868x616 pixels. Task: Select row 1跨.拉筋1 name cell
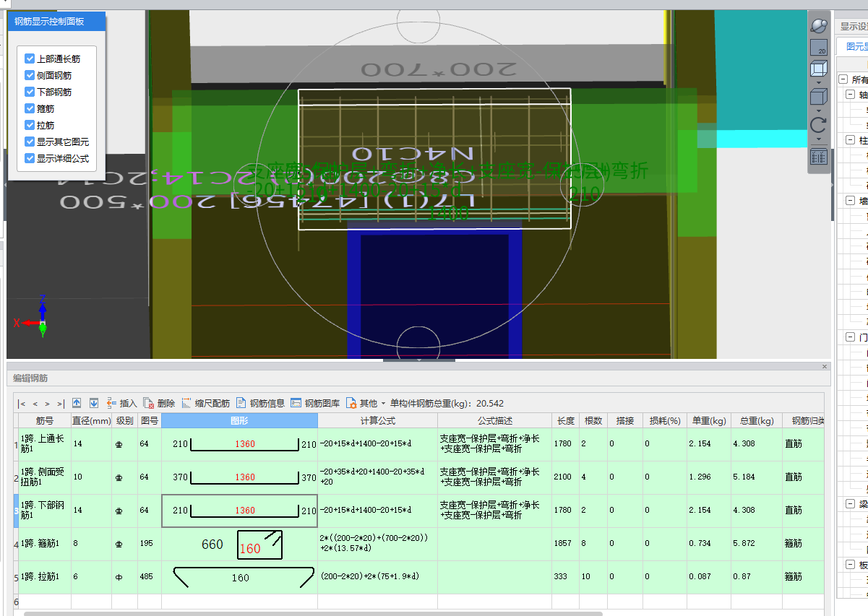point(45,577)
